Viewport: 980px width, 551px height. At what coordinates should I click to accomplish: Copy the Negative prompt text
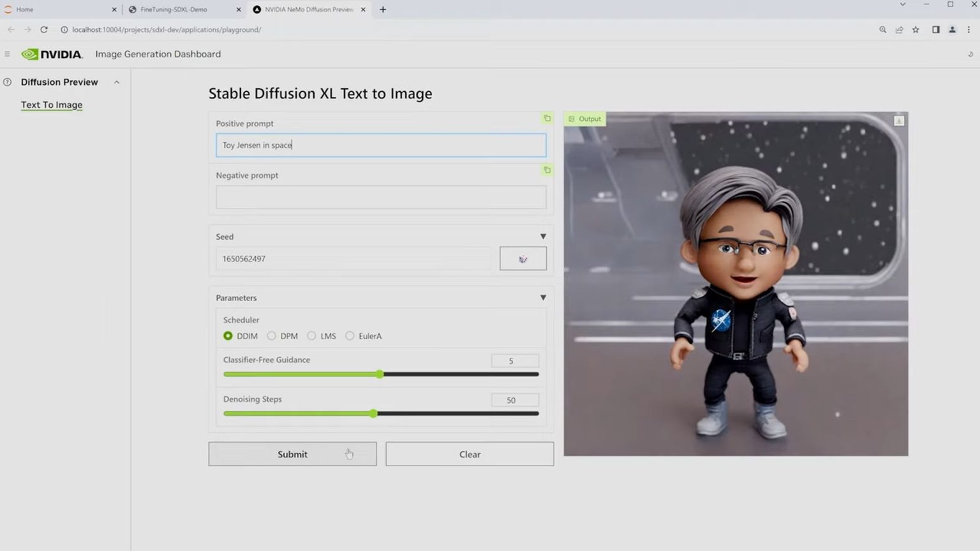(x=546, y=170)
